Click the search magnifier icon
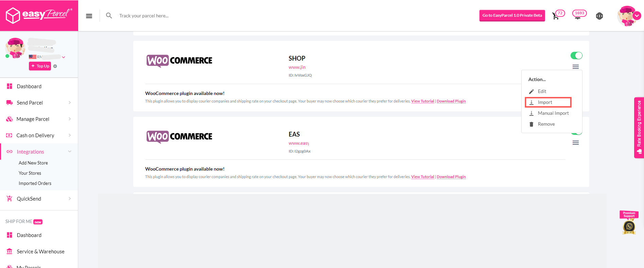Screen dimensions: 644x268 click(109, 16)
